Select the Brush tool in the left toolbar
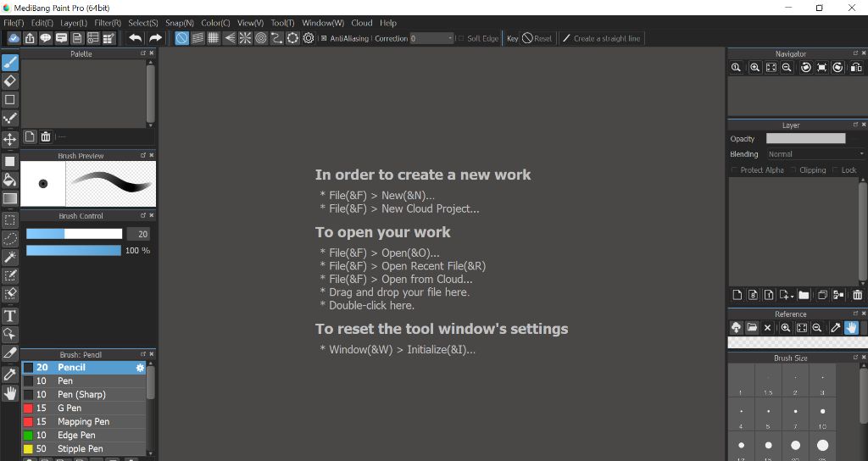 (x=10, y=63)
